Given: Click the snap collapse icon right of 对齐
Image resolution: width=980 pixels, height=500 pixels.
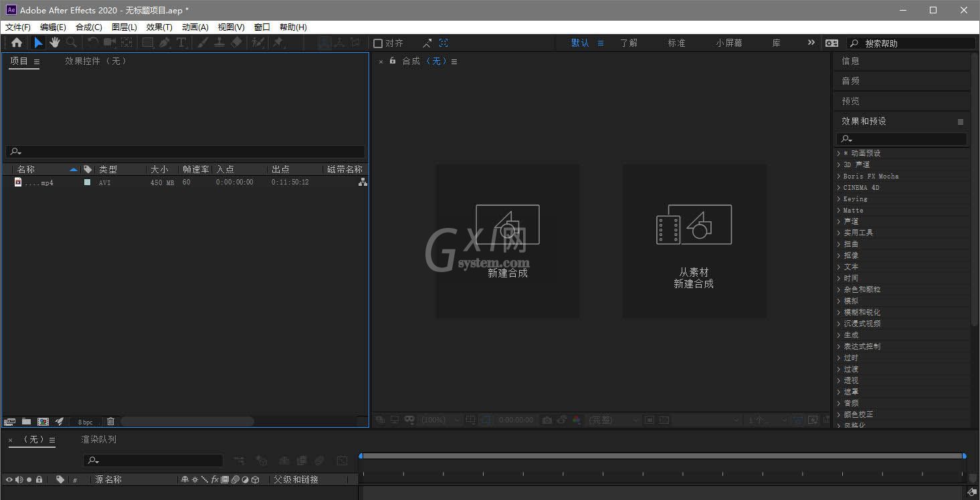Looking at the screenshot, I should click(x=427, y=43).
